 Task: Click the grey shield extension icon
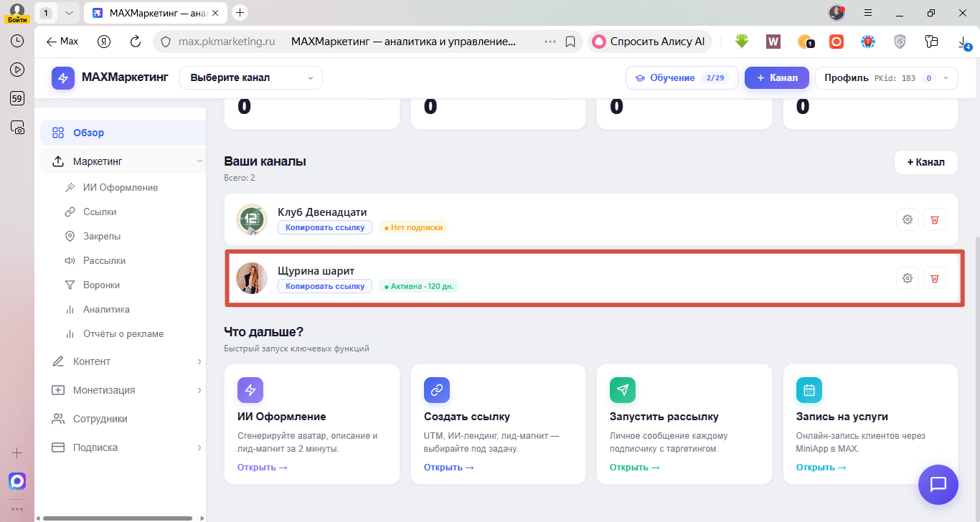(x=900, y=42)
